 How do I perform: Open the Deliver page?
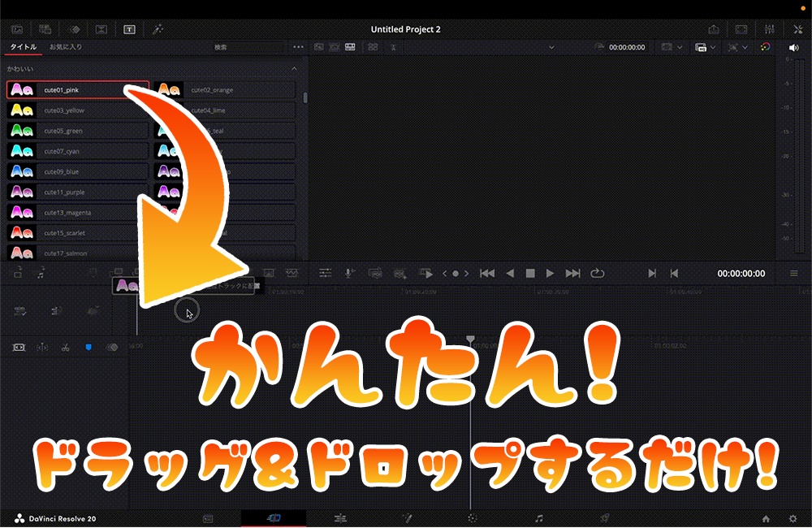pos(604,517)
